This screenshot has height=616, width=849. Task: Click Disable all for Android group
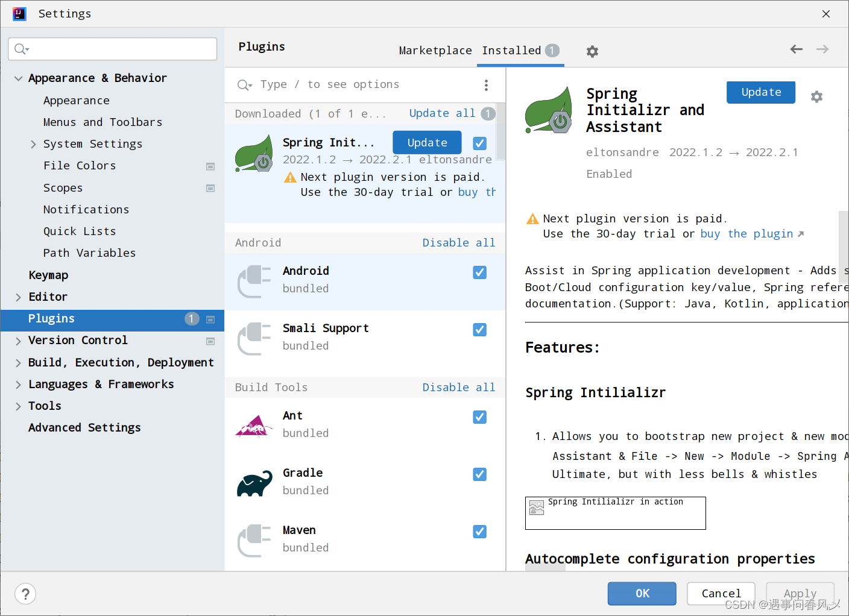click(459, 243)
